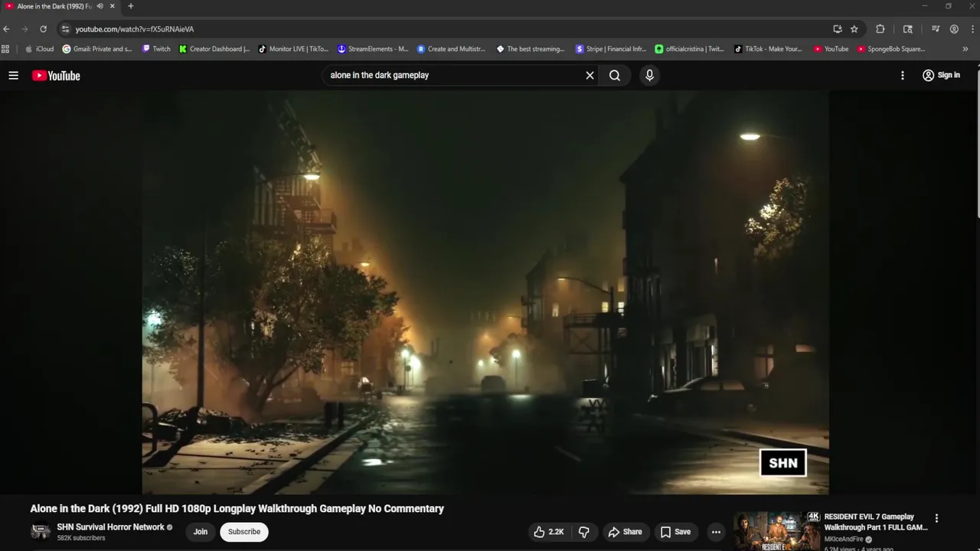
Task: Share the video
Action: (625, 532)
